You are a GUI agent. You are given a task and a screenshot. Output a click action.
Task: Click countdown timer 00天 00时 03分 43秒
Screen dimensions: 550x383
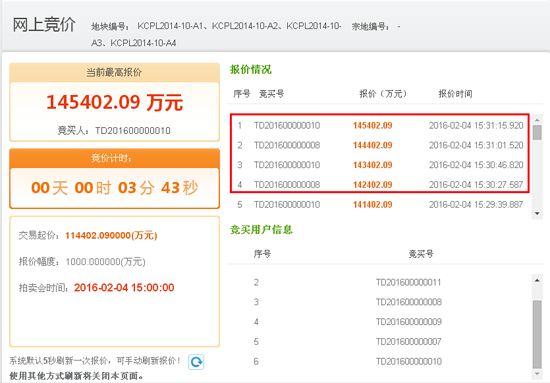(x=114, y=188)
